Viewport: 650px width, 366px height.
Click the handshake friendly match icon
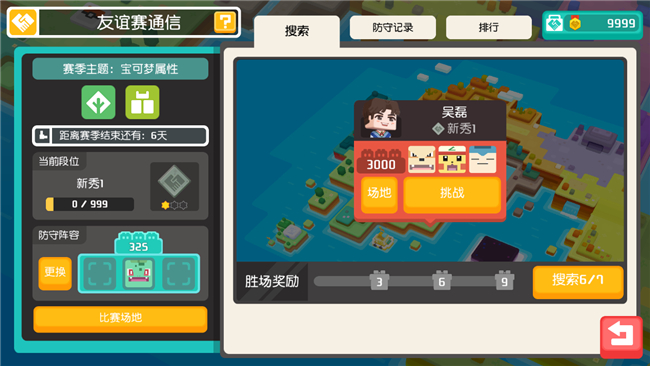23,22
